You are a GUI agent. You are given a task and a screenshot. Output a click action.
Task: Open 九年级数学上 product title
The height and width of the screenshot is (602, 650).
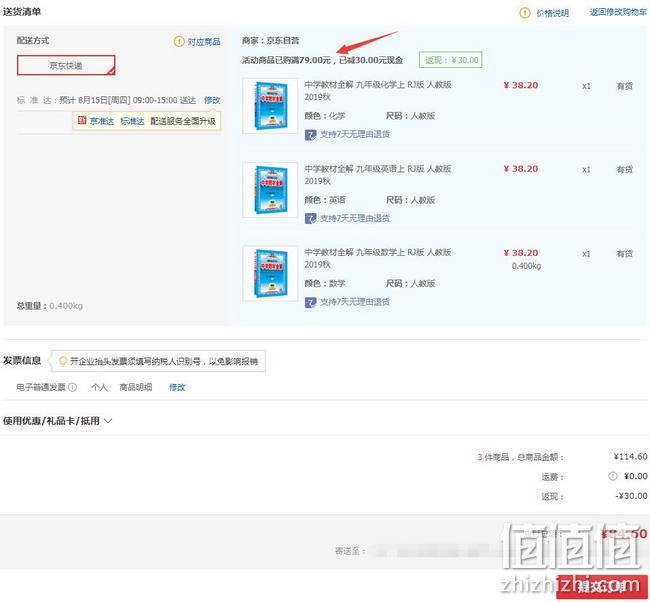pyautogui.click(x=378, y=258)
